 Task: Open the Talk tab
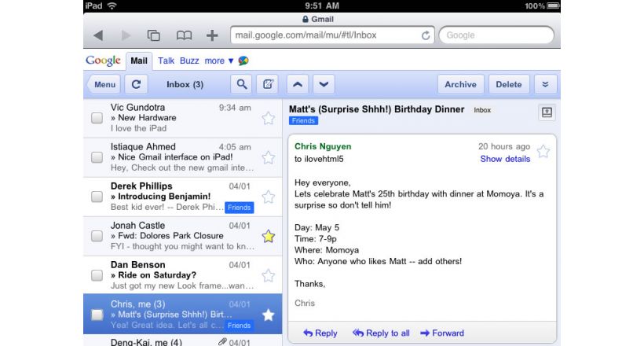click(x=166, y=61)
